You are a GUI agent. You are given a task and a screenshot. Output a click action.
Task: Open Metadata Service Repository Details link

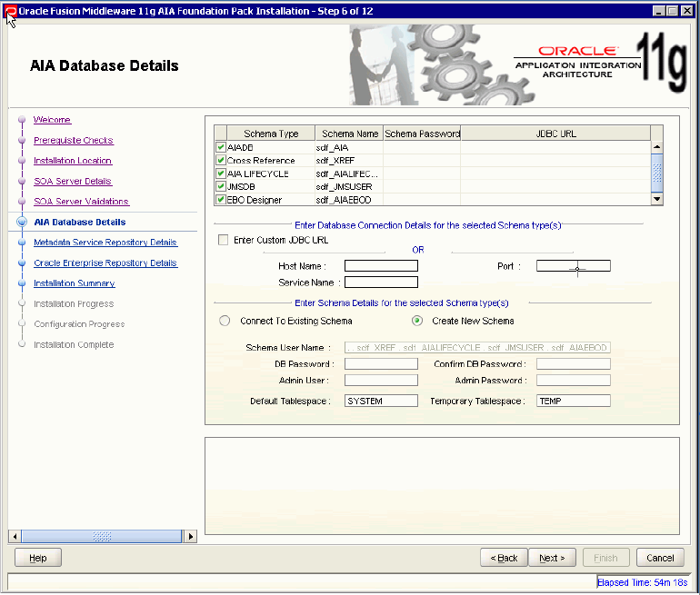point(105,243)
